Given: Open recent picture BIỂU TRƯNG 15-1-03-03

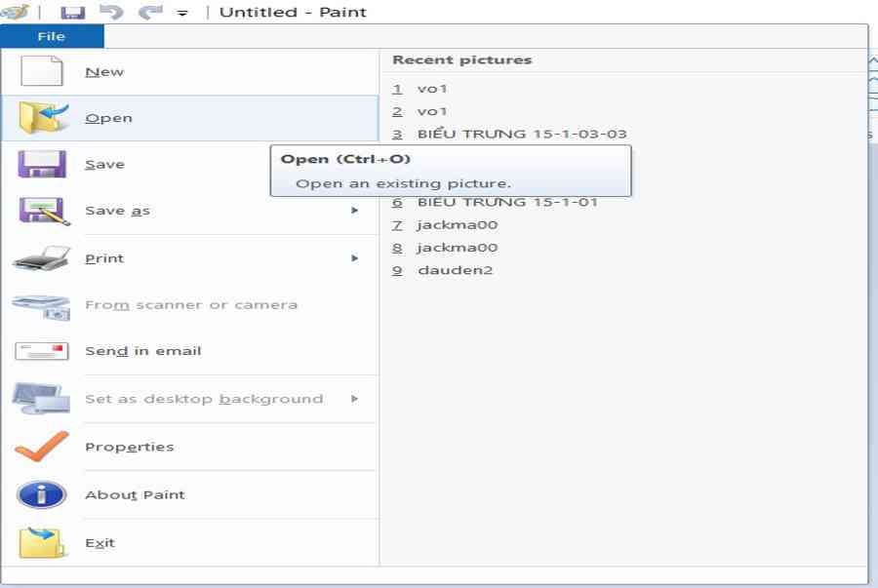Looking at the screenshot, I should [521, 134].
